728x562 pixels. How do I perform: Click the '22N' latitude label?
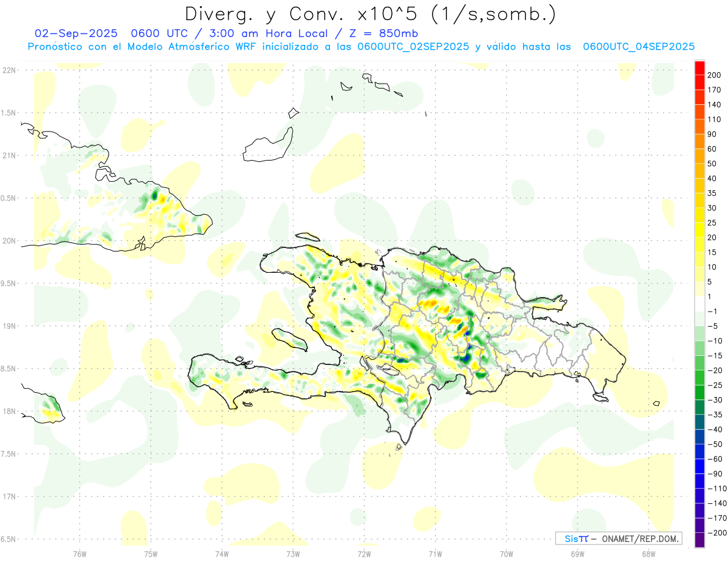pos(8,70)
